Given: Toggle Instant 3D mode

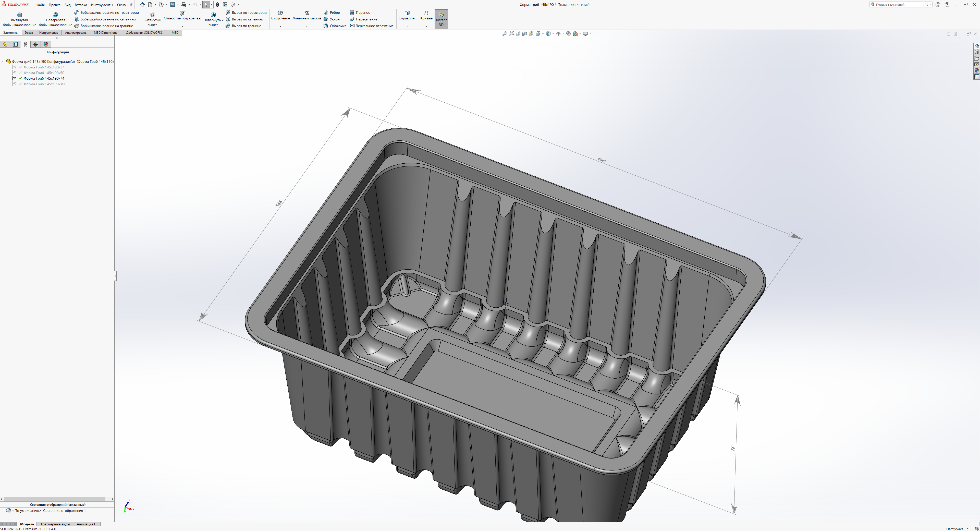Looking at the screenshot, I should pyautogui.click(x=441, y=19).
